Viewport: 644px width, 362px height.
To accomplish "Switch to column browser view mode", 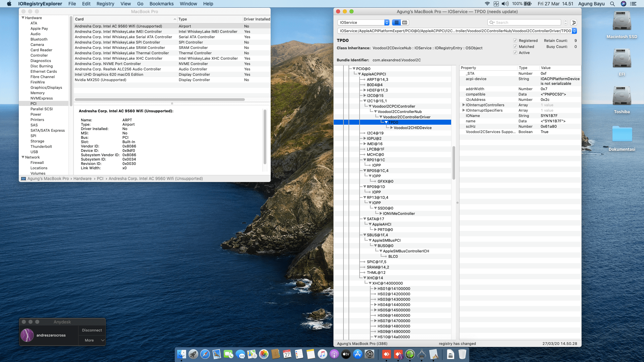I will pos(405,22).
